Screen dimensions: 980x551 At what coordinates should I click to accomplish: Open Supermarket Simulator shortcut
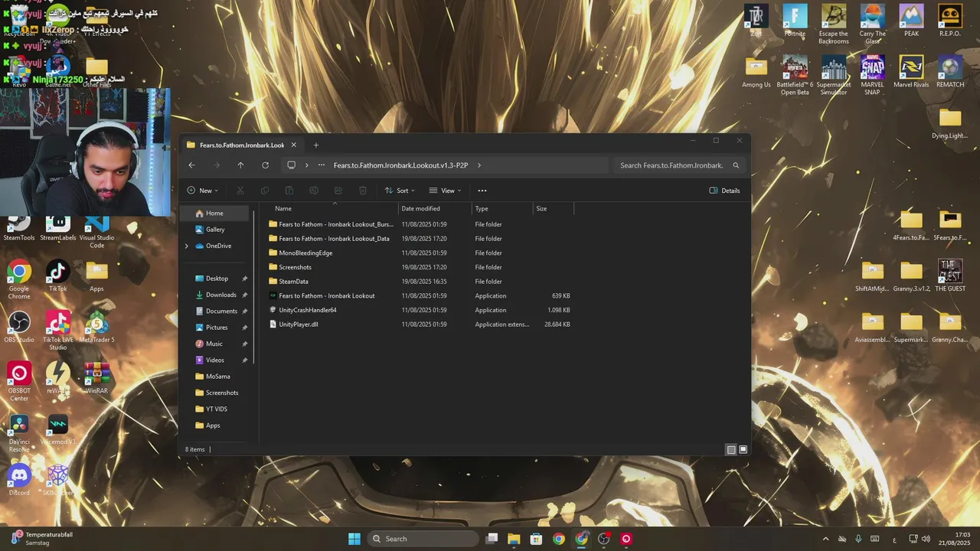(834, 75)
